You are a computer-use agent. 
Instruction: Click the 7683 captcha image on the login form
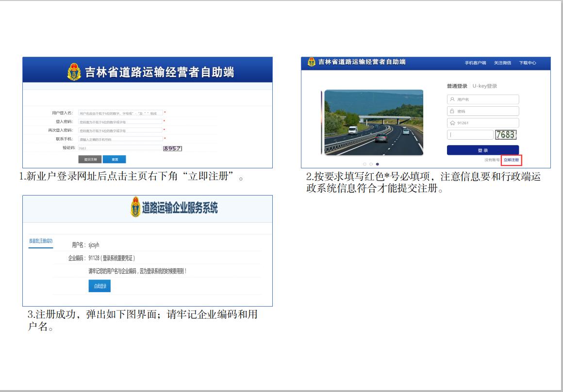(506, 134)
